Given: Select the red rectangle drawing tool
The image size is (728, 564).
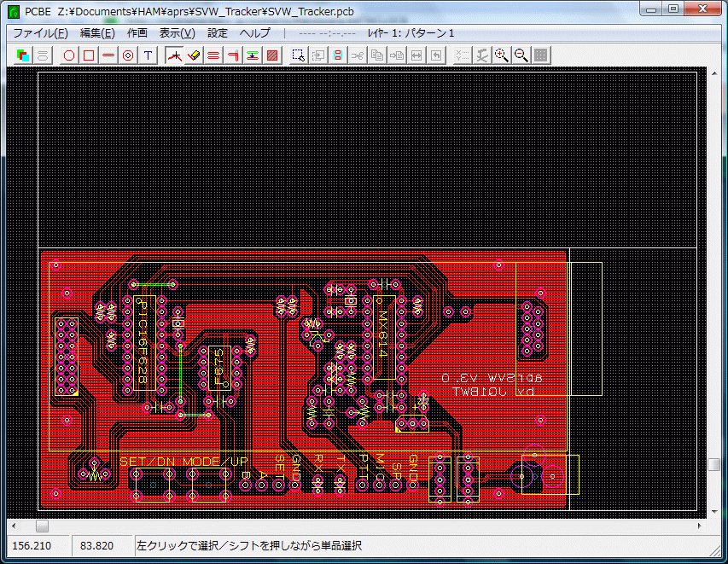Looking at the screenshot, I should click(88, 55).
